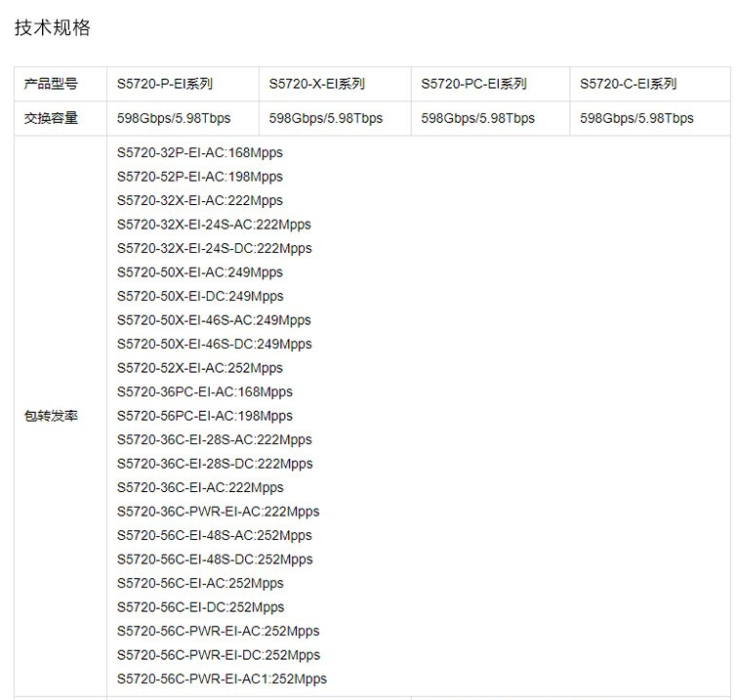
Task: Select line S5720-50X-EI-46S-DC:249Mpps
Action: pos(215,344)
